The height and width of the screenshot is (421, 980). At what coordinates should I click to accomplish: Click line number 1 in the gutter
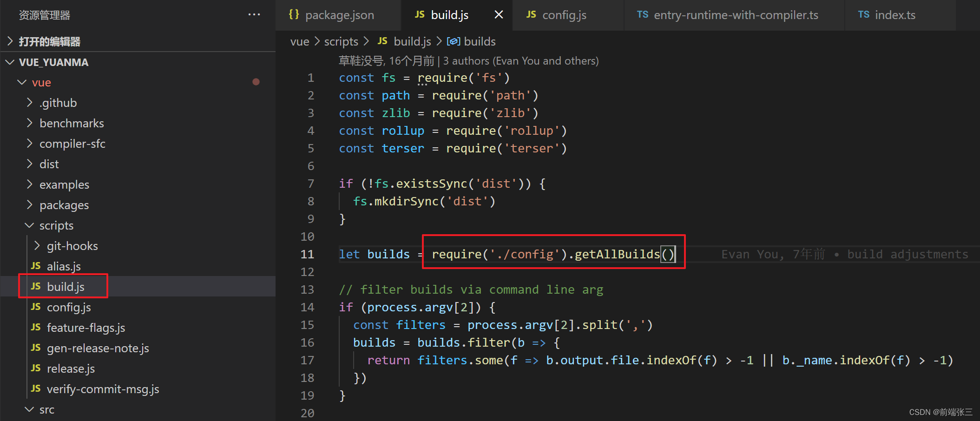click(311, 78)
